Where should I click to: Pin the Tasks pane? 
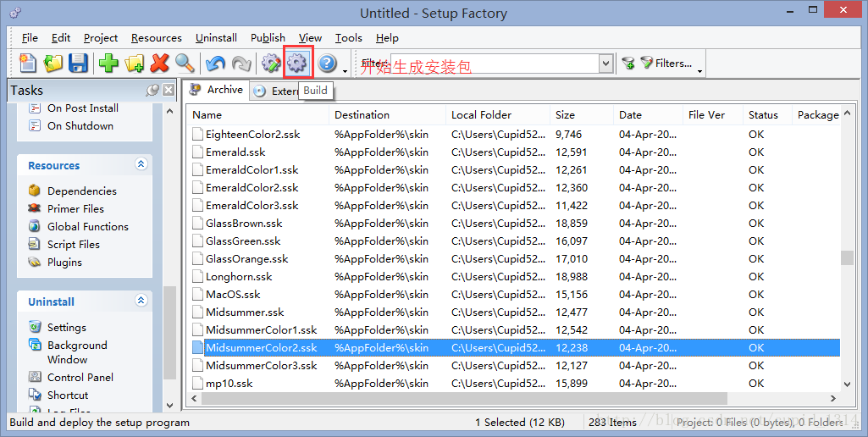[x=152, y=91]
